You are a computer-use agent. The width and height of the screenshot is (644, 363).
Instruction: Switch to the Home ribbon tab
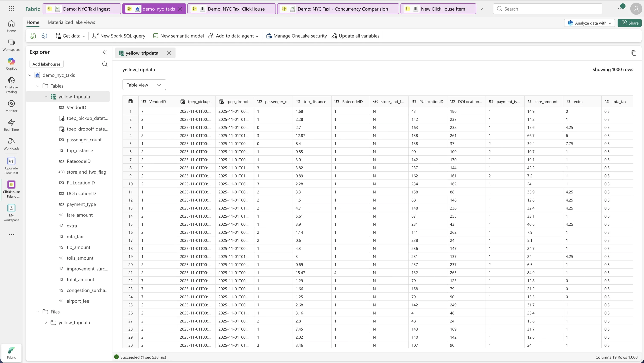[33, 22]
